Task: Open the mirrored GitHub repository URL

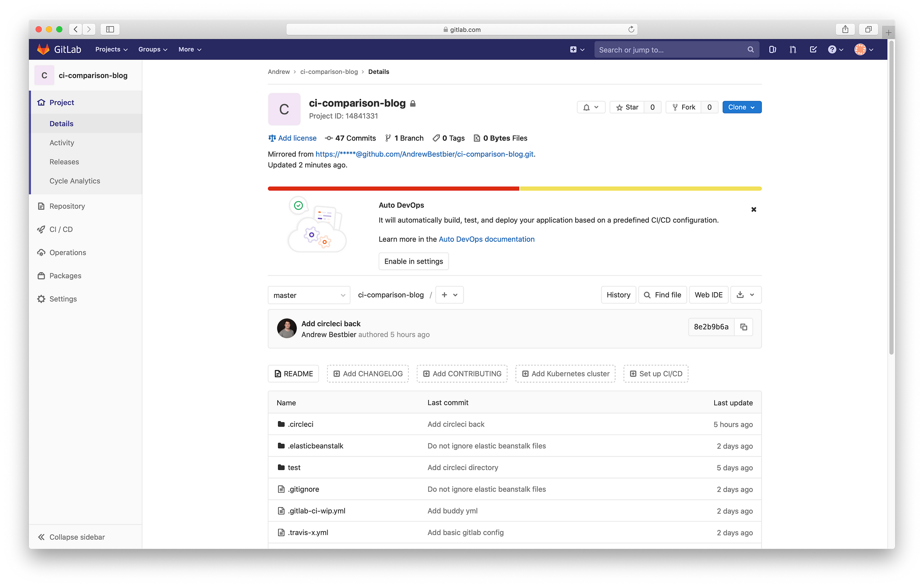Action: click(x=424, y=154)
